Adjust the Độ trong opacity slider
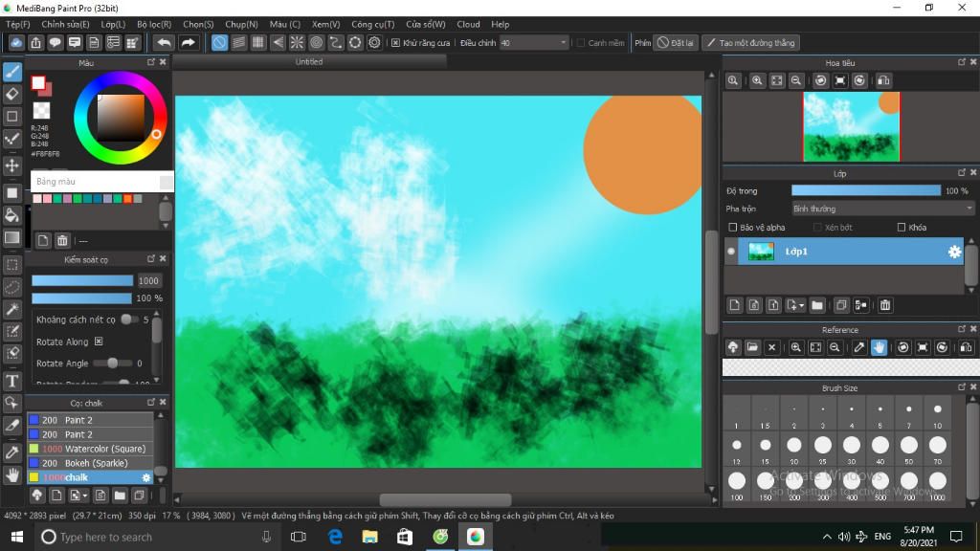The image size is (980, 551). [x=865, y=190]
